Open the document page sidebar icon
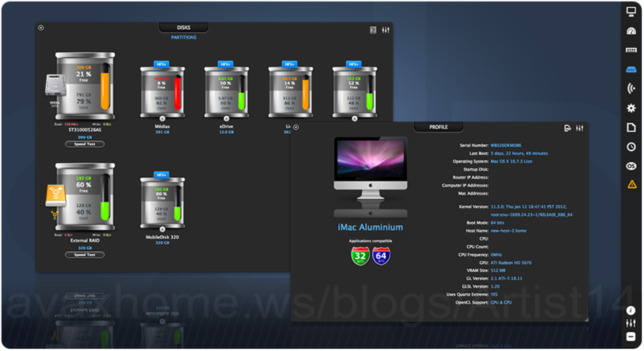Screen dimensions: 644x351 631,127
